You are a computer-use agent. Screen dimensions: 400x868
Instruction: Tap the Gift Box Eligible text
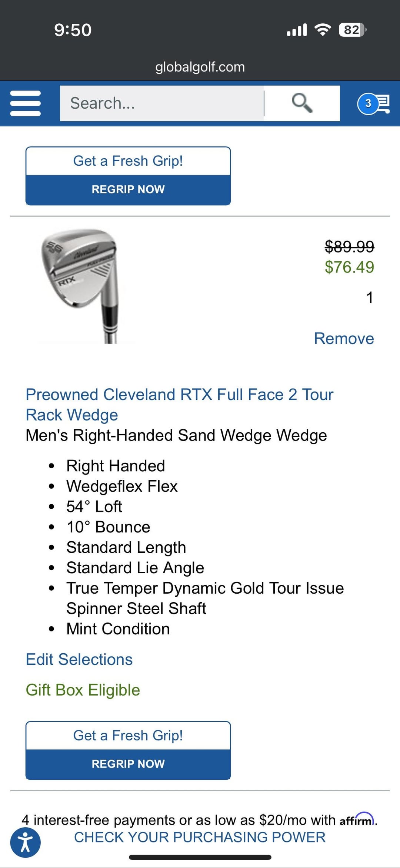83,690
